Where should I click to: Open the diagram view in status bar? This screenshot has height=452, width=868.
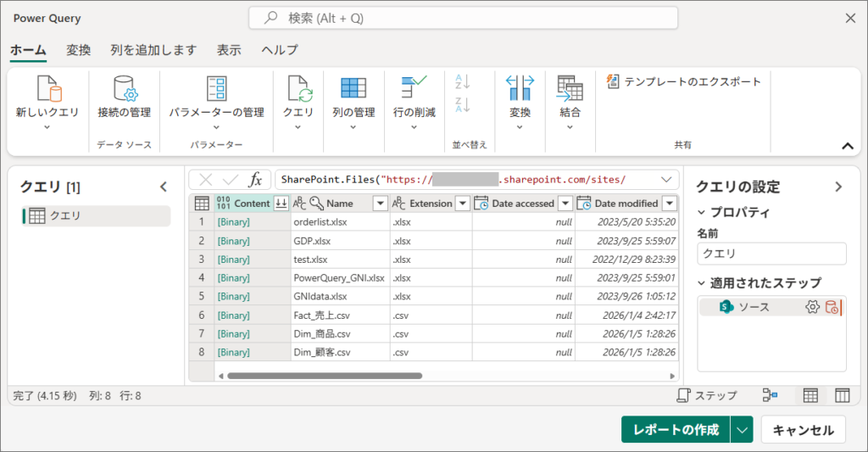pyautogui.click(x=770, y=395)
